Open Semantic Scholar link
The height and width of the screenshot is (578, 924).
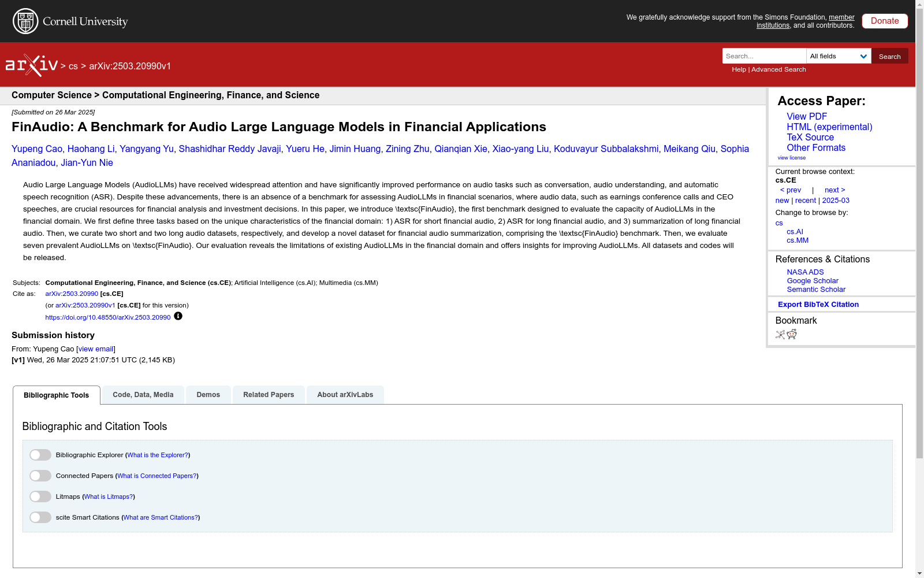816,290
